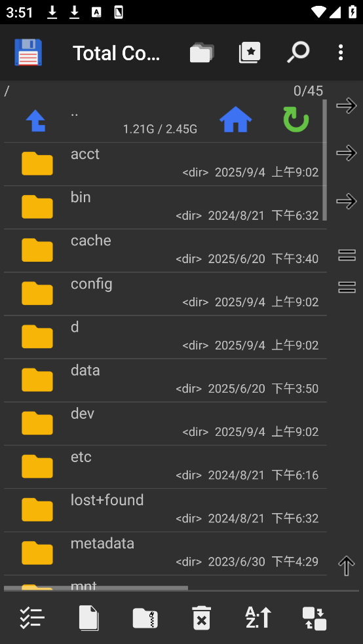Screen dimensions: 363x644
Task: Go up with the blue parent-folder arrow
Action: [36, 120]
